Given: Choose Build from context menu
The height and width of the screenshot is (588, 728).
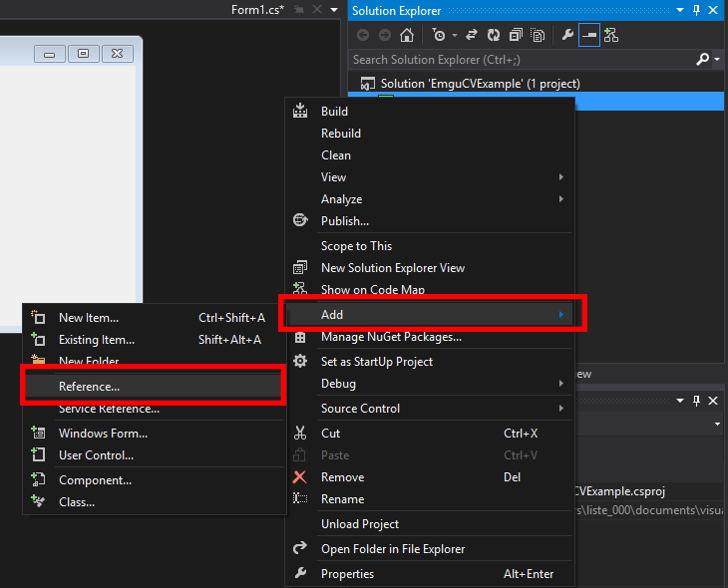Looking at the screenshot, I should 430,112.
